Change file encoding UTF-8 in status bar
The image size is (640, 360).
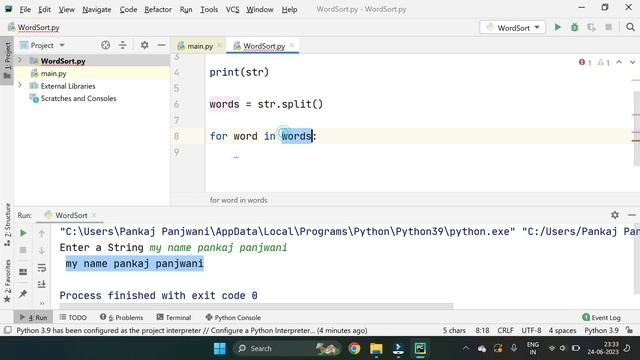click(531, 330)
